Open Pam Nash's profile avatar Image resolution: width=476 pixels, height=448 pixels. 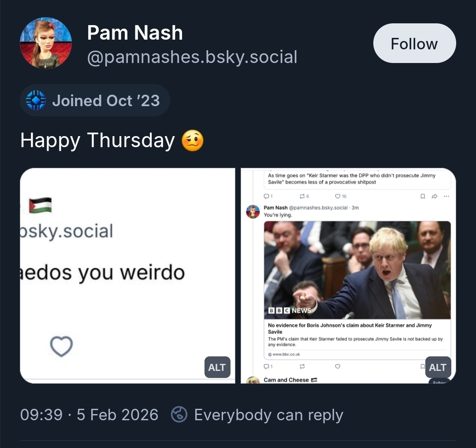[x=46, y=43]
